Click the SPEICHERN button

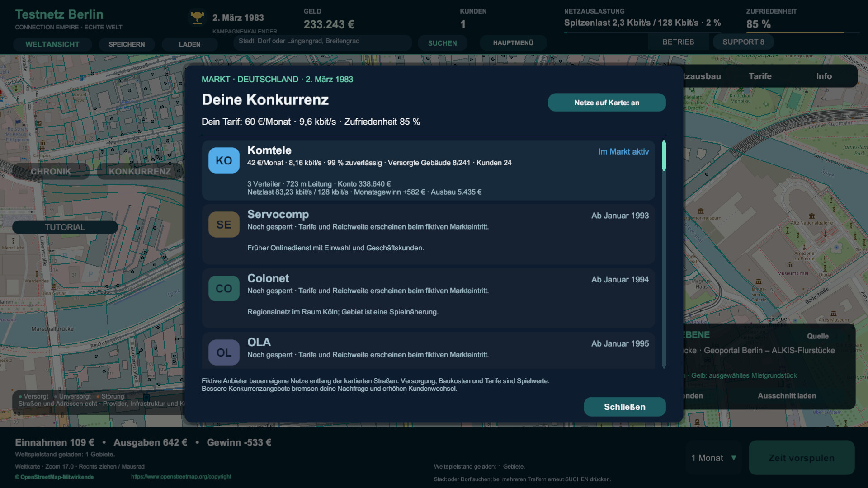tap(127, 44)
